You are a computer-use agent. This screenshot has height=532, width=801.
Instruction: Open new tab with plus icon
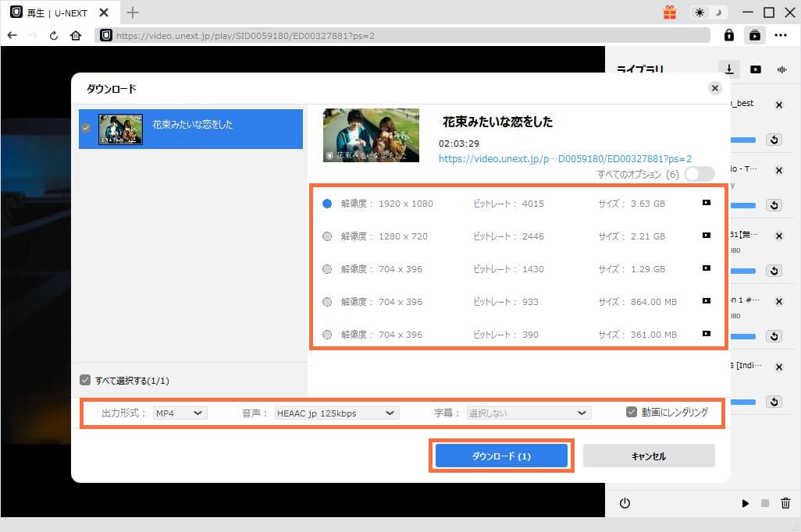tap(132, 12)
